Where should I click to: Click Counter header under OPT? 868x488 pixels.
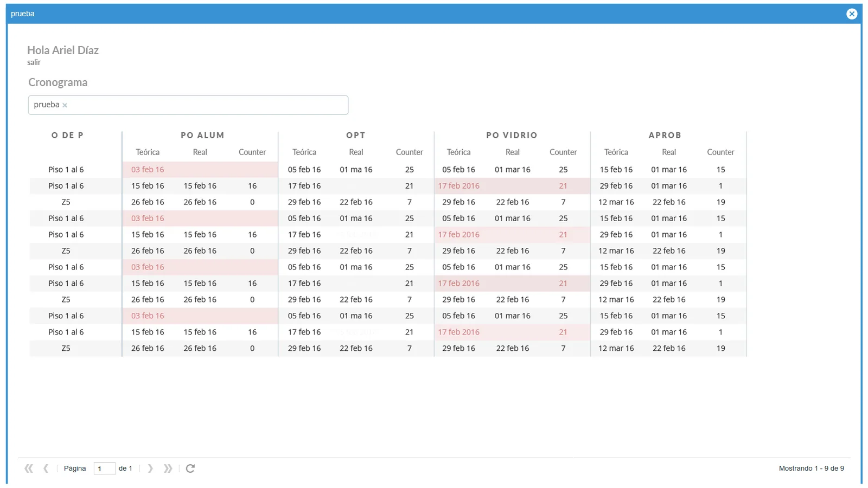pos(410,152)
